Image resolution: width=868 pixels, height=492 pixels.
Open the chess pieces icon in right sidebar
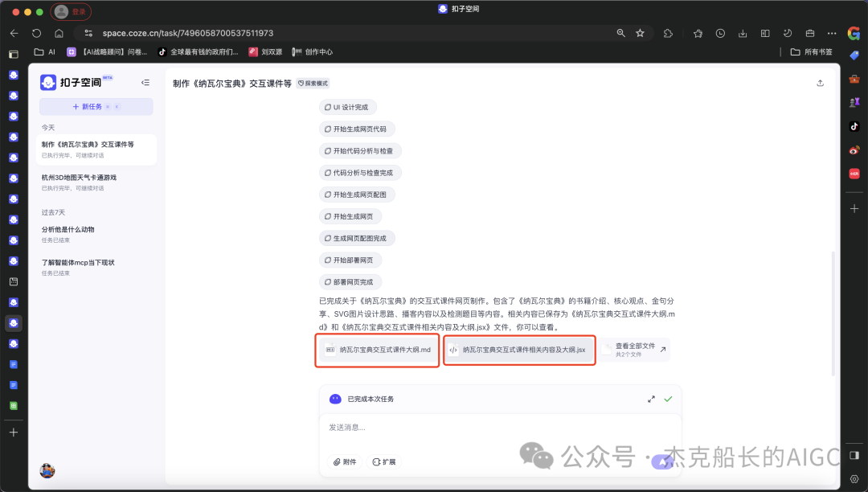(854, 102)
